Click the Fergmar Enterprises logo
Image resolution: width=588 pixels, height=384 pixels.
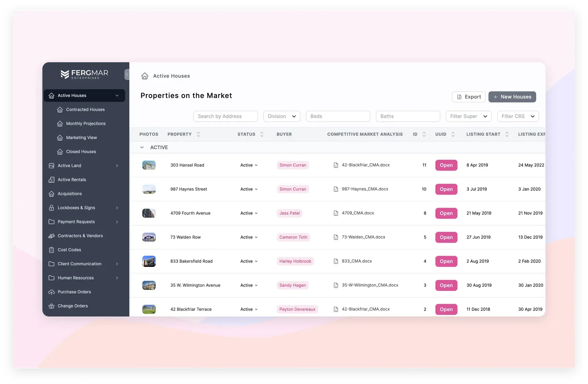point(85,74)
